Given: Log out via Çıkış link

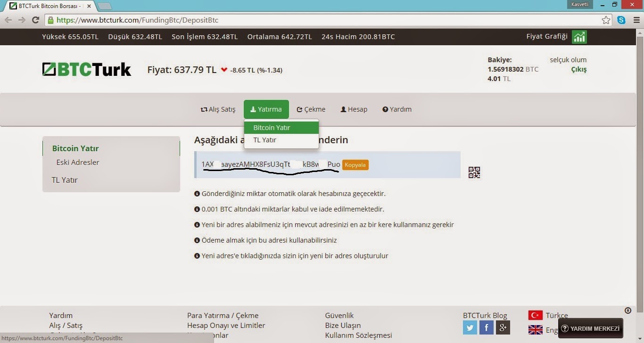Looking at the screenshot, I should tap(579, 69).
